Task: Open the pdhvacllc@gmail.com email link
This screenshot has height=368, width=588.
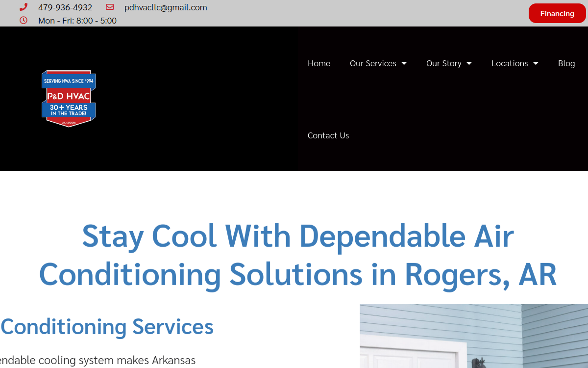Action: 166,7
